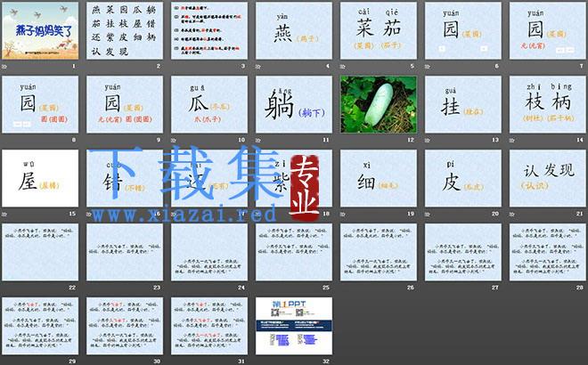Select title slide 1 with 燕子妈妈笑了
588x365 pixels.
click(x=40, y=31)
